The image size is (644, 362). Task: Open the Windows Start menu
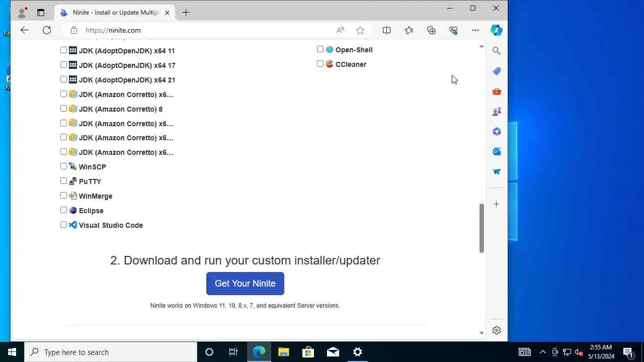click(12, 352)
